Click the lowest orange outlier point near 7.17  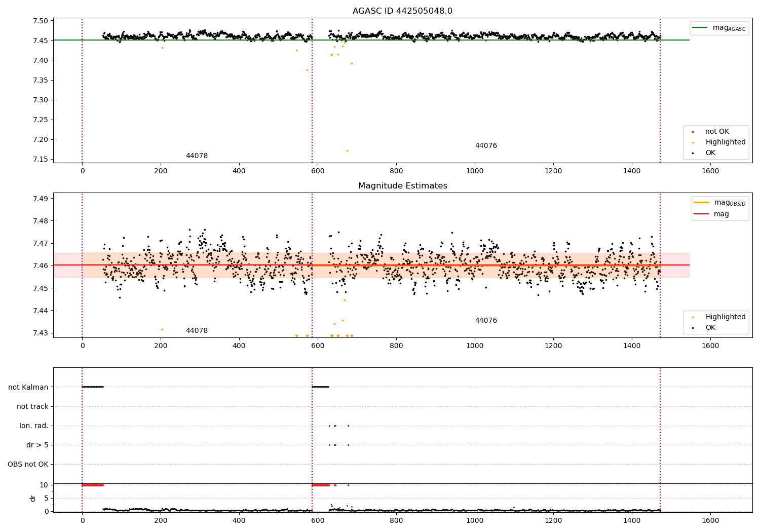347,150
